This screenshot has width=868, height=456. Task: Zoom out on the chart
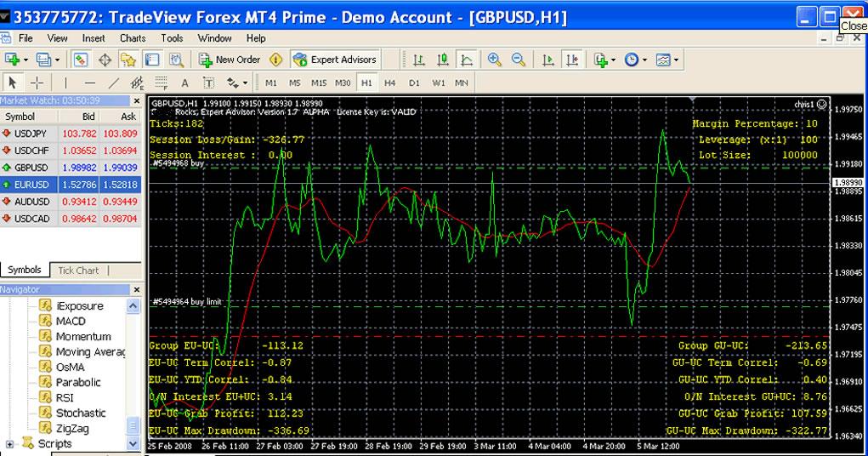pos(518,60)
